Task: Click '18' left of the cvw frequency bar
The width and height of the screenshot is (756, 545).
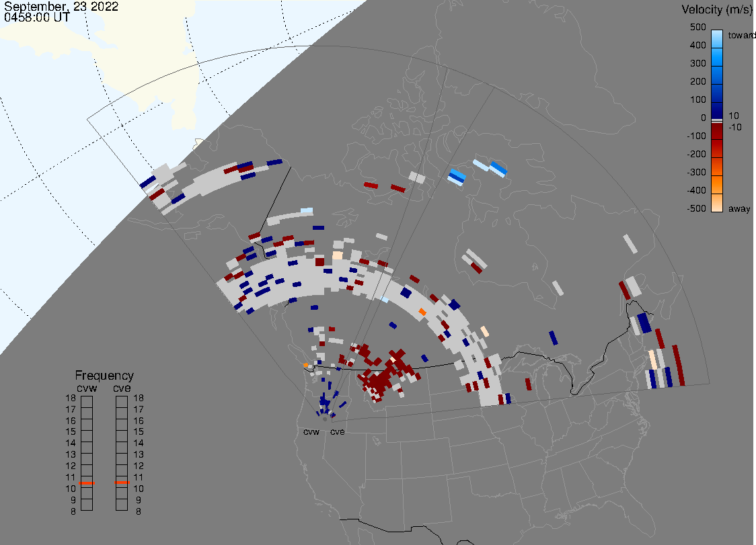Action: pyautogui.click(x=71, y=398)
